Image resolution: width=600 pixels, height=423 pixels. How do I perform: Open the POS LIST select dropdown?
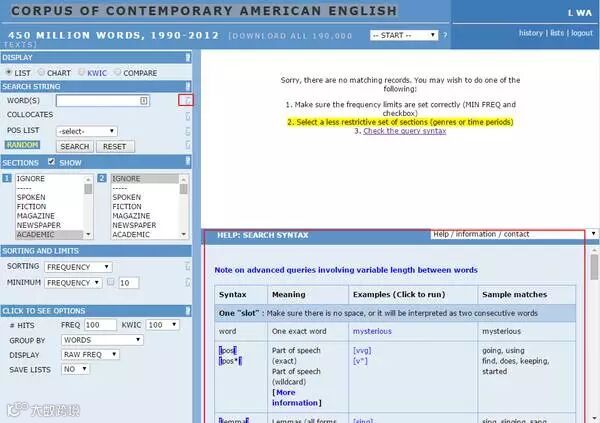tap(86, 131)
